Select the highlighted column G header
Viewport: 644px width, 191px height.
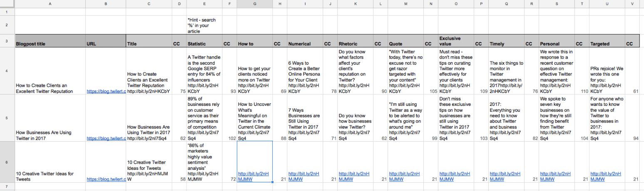coord(254,4)
